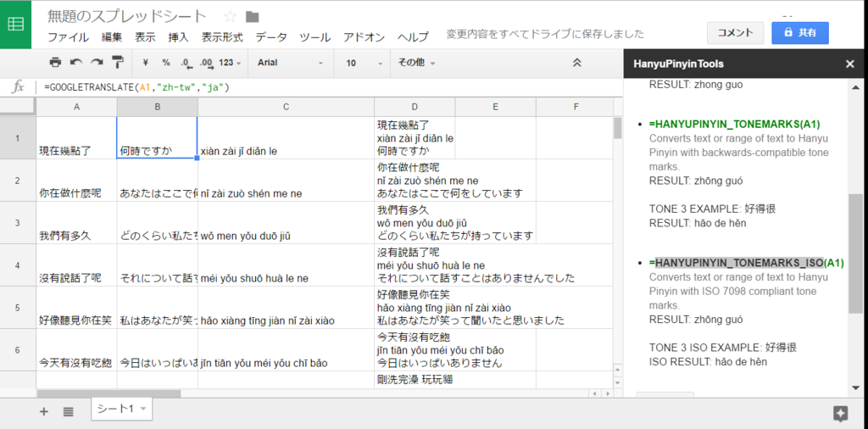Click the sheet horizontal scrollbar thumb
Image resolution: width=868 pixels, height=429 pixels.
point(108,393)
